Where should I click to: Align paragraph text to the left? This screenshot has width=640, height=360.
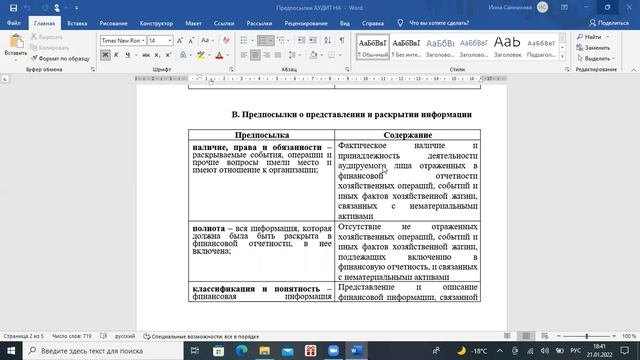(244, 55)
